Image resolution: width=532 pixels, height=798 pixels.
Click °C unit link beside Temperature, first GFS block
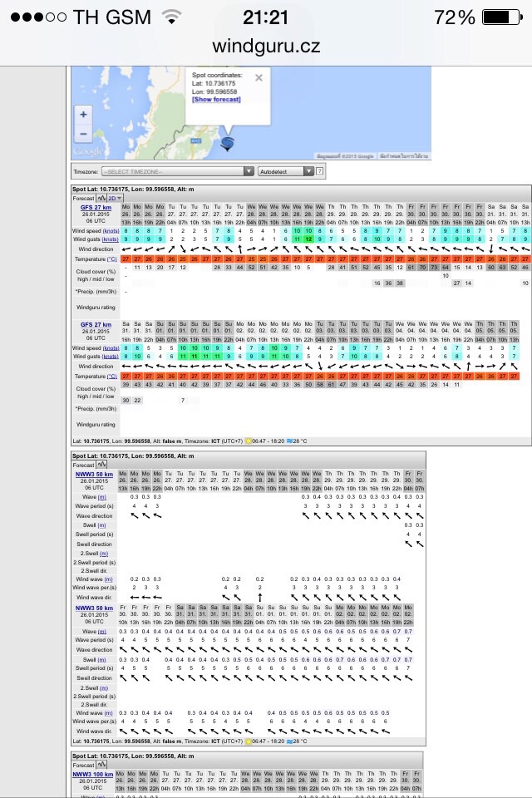pos(111,259)
